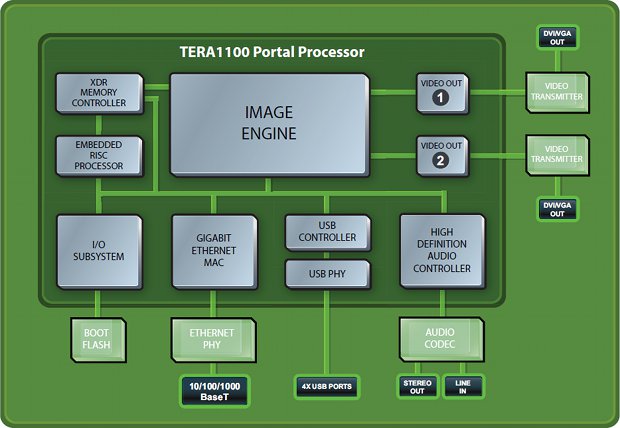
Task: Select the Embedded RISC Processor block
Action: point(99,156)
